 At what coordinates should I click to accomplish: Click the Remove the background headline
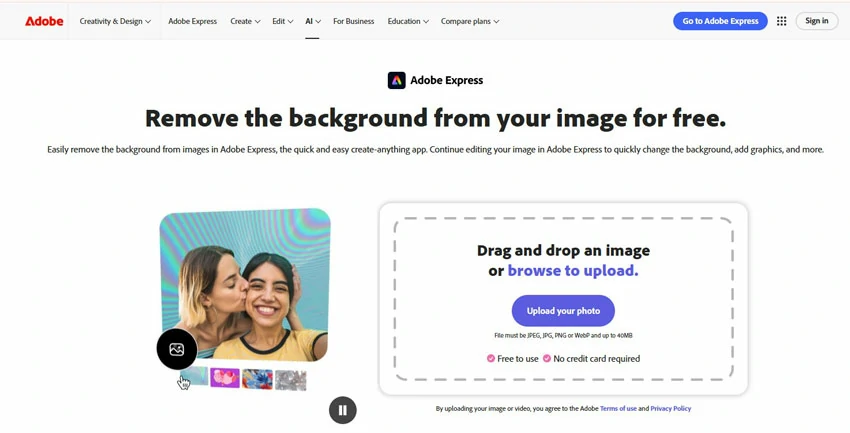[435, 118]
